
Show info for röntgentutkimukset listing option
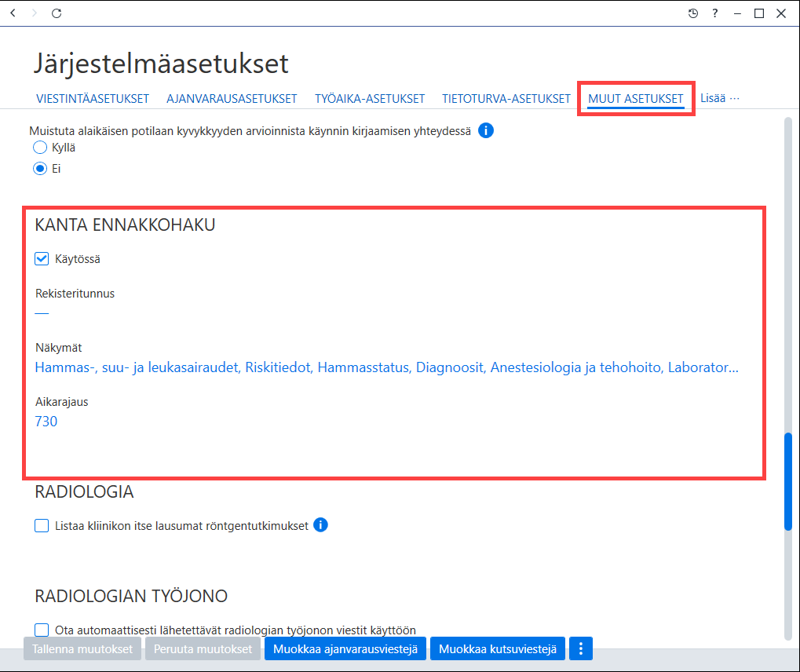coord(320,524)
